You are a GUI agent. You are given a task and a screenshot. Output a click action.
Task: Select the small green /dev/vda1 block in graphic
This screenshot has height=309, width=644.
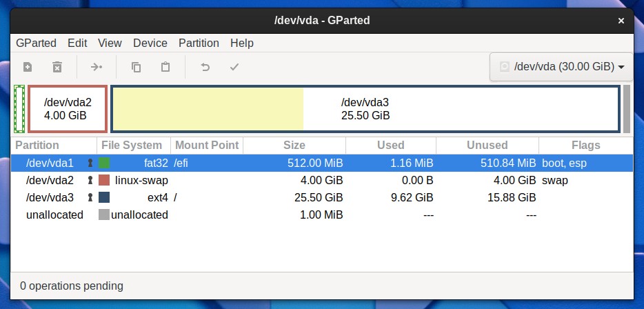point(20,109)
